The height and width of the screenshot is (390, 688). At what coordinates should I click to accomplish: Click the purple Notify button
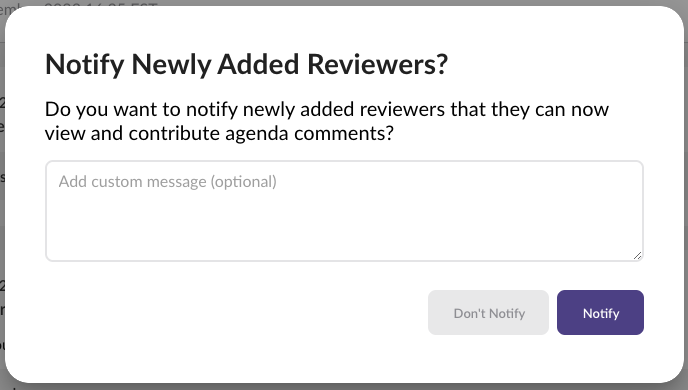tap(600, 312)
